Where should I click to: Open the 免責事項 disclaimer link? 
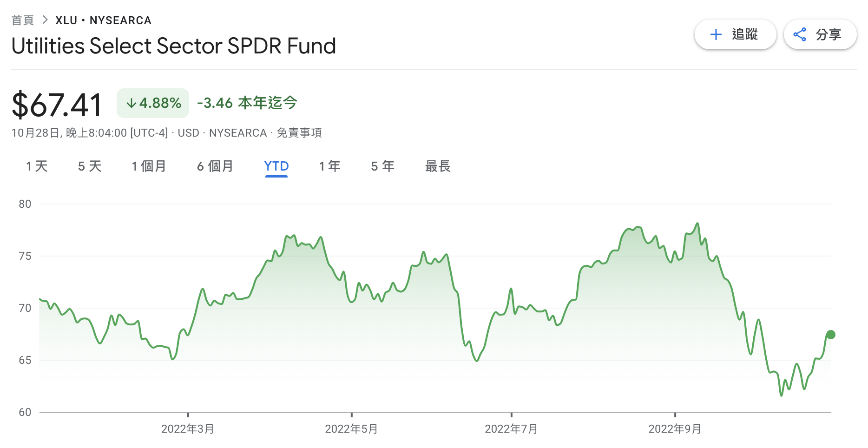(x=299, y=133)
